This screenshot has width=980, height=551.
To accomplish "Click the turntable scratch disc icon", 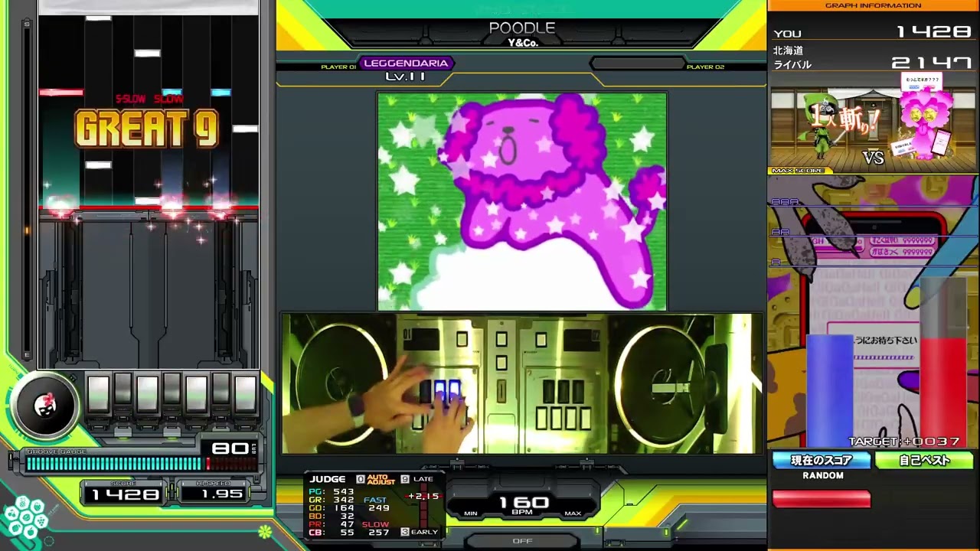I will point(44,407).
